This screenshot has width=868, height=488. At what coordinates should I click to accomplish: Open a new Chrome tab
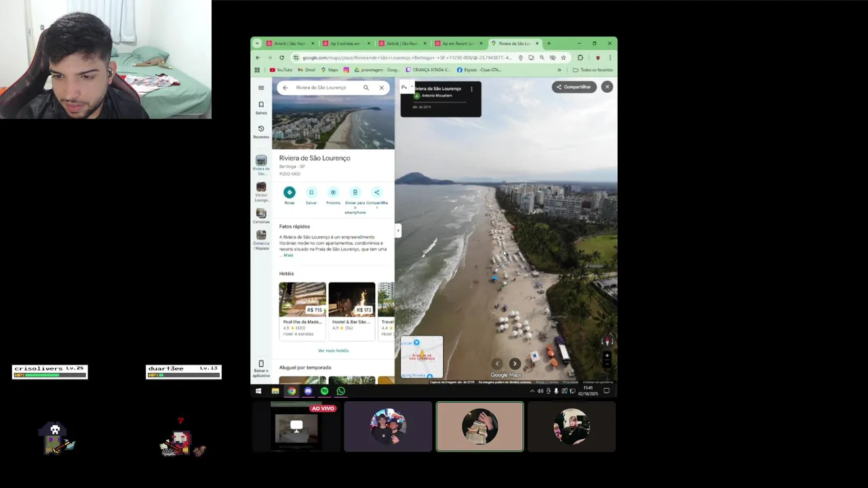[x=549, y=43]
